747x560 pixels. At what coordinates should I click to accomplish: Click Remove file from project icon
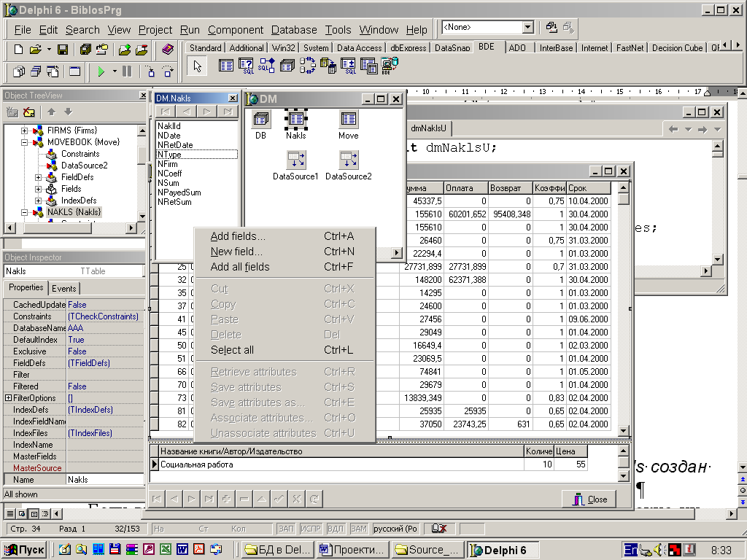(142, 50)
